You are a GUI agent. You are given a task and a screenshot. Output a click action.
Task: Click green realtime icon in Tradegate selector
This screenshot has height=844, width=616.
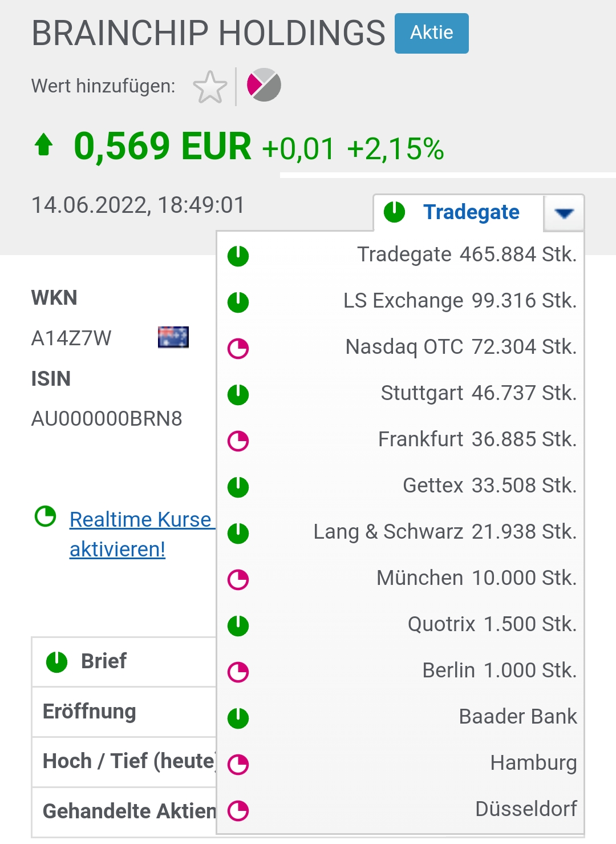pyautogui.click(x=394, y=212)
